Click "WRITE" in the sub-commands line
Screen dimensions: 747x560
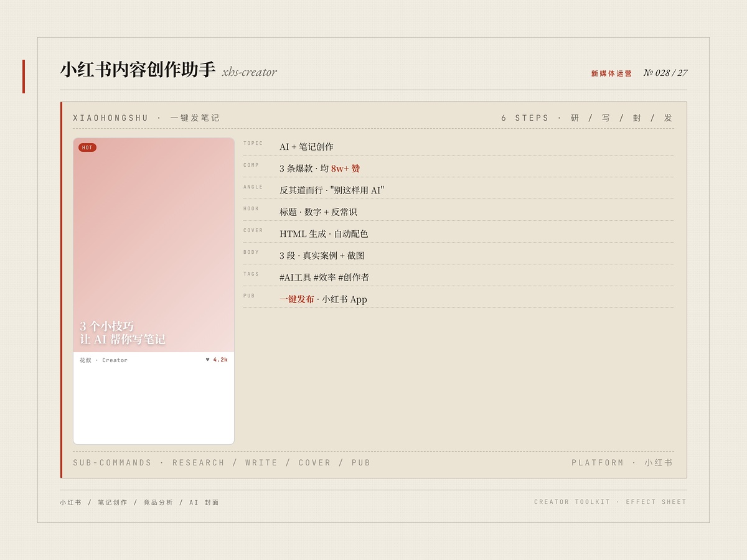(261, 463)
